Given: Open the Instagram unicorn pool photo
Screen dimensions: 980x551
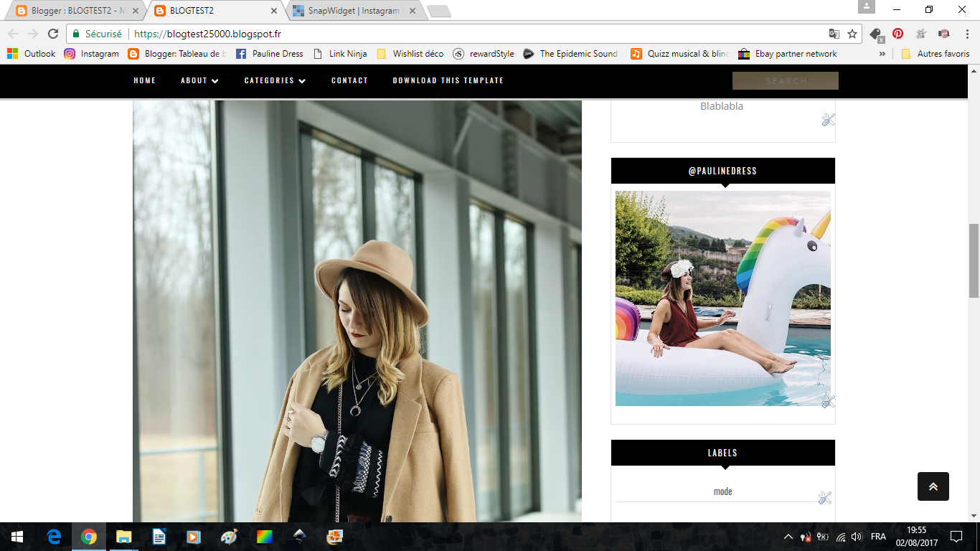Looking at the screenshot, I should pos(722,298).
